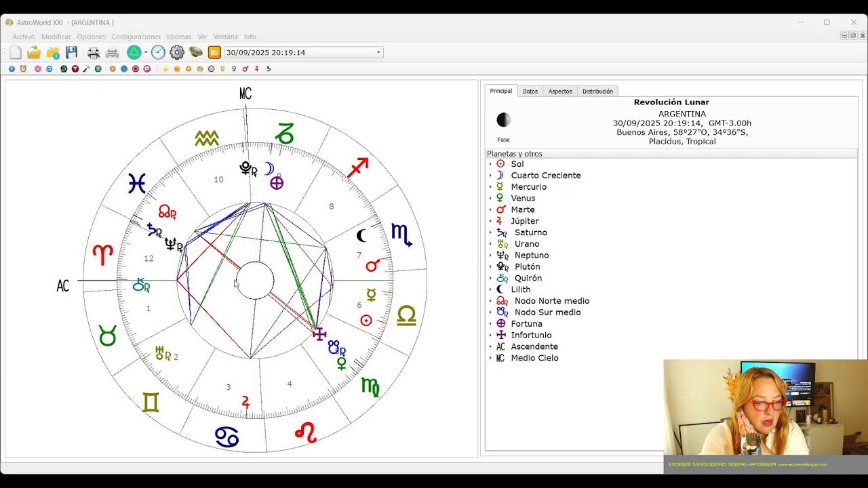
Task: Click the green triangle chart type icon
Action: pos(134,52)
